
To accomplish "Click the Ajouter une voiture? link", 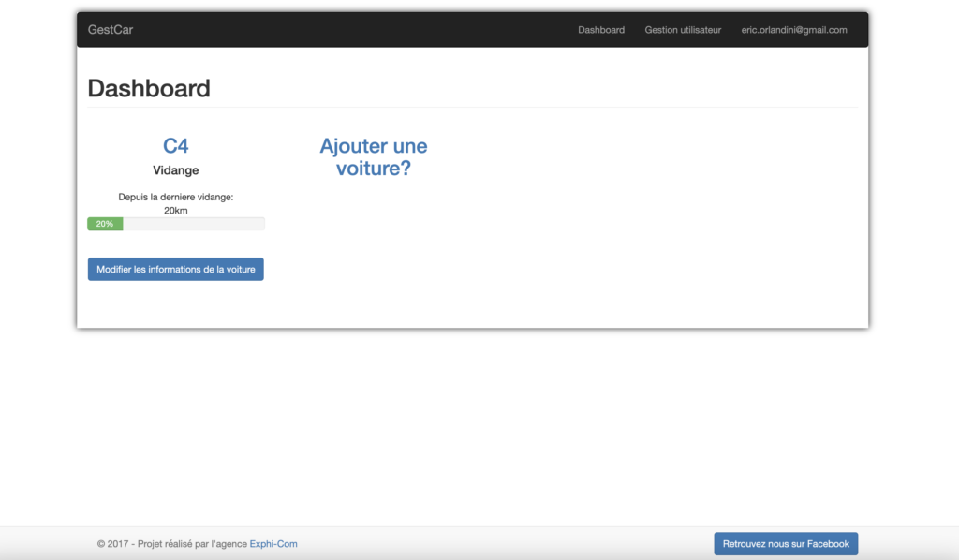I will click(x=373, y=156).
